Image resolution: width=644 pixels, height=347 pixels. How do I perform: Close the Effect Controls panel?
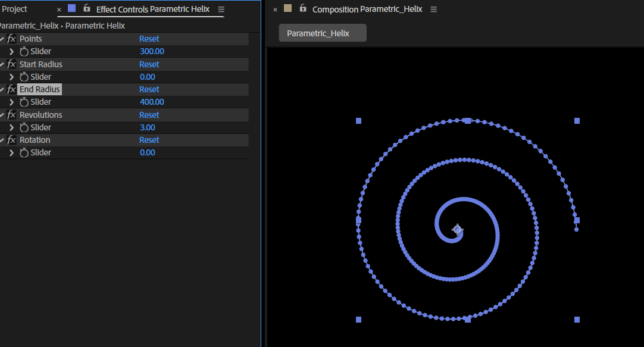(x=59, y=10)
